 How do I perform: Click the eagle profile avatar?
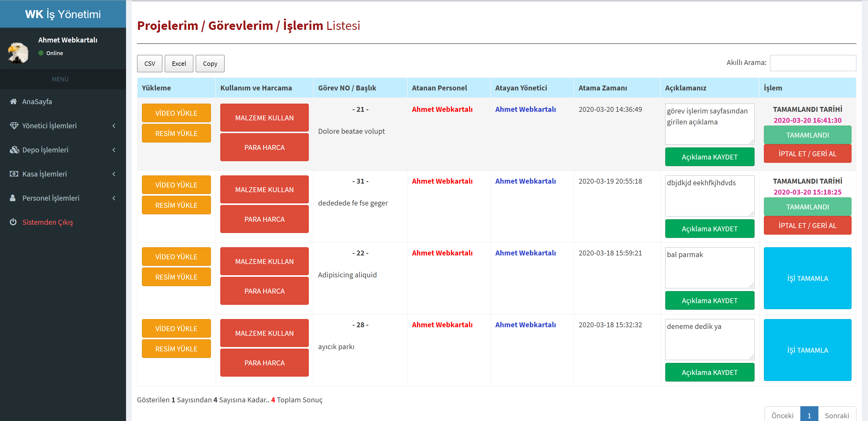tap(18, 52)
